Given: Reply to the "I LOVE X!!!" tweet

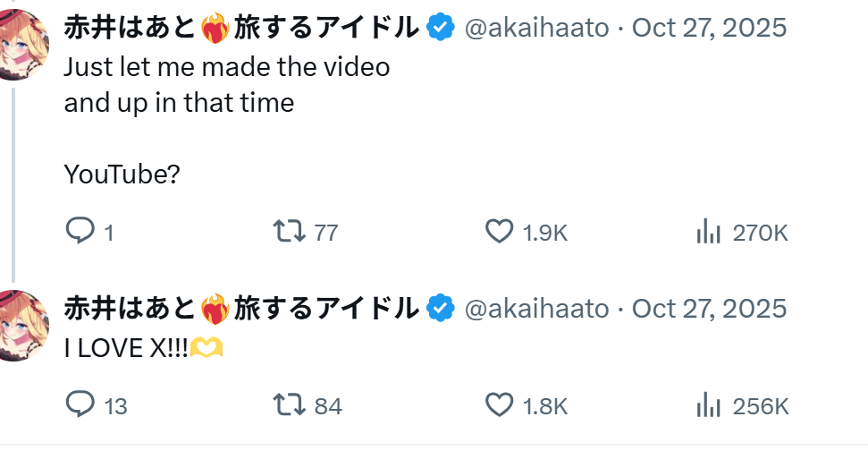Looking at the screenshot, I should point(80,404).
